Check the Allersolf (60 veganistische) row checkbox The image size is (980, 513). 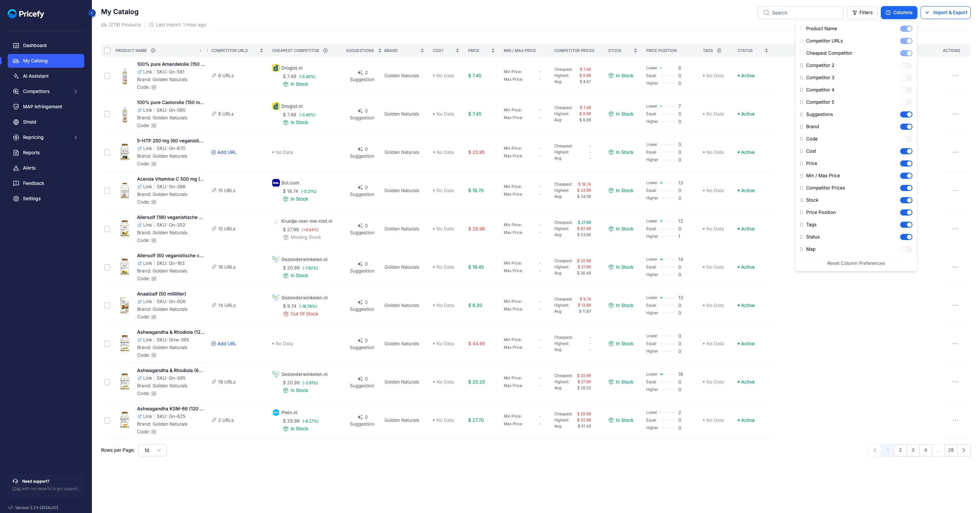[107, 267]
